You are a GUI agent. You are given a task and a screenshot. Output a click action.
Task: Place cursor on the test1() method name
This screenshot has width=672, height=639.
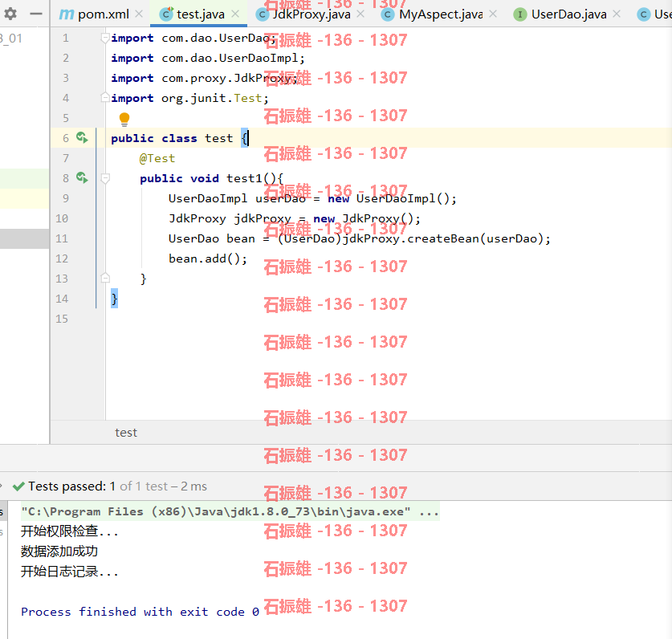[244, 178]
